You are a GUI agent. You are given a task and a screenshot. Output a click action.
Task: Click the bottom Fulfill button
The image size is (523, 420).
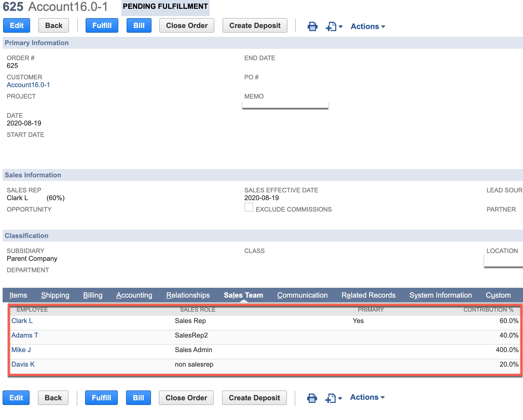(101, 398)
